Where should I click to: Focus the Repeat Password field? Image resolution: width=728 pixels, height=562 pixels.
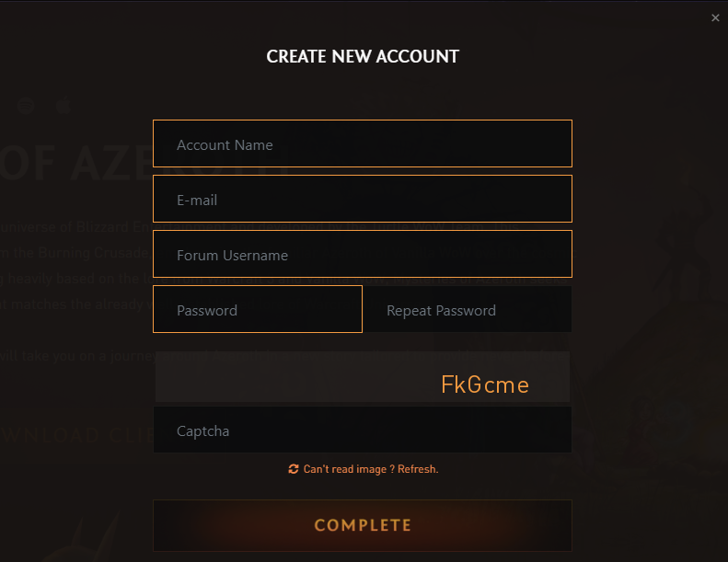(468, 310)
